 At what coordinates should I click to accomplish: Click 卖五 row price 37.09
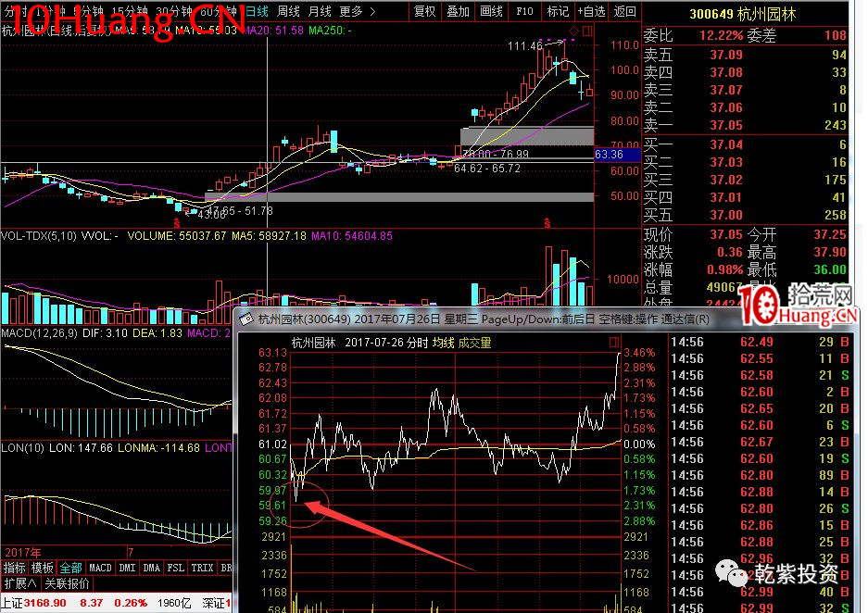point(726,55)
